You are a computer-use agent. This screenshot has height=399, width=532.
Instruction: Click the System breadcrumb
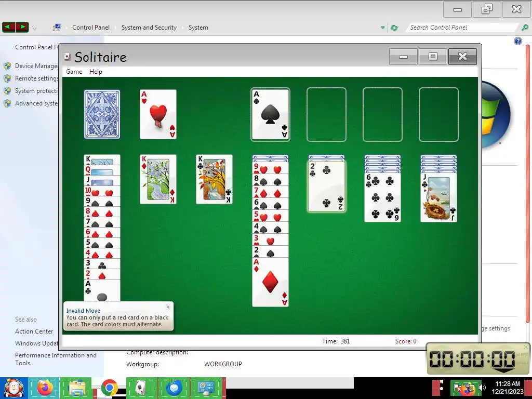[198, 28]
